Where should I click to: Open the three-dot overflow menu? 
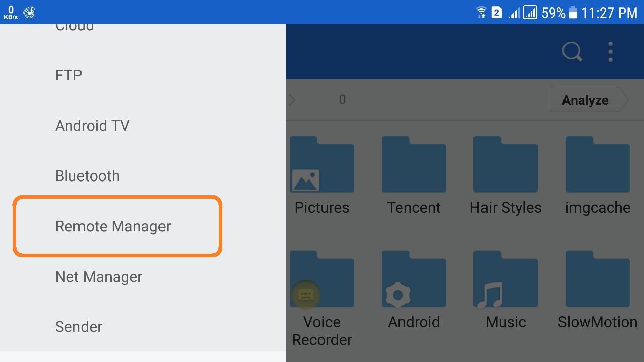610,52
